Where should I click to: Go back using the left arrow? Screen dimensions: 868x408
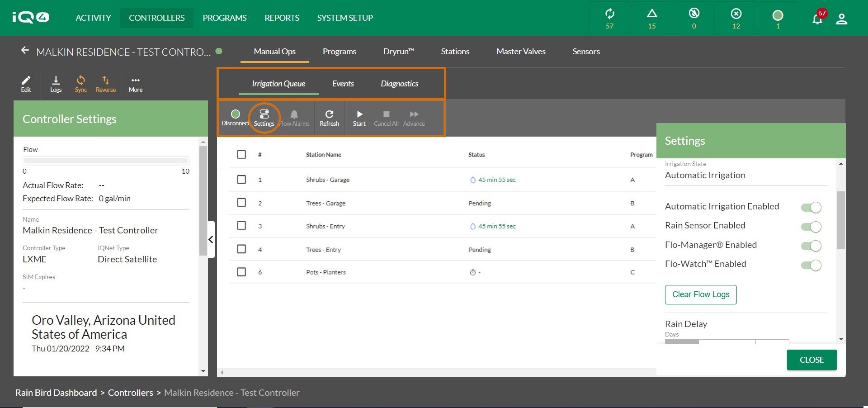(25, 50)
